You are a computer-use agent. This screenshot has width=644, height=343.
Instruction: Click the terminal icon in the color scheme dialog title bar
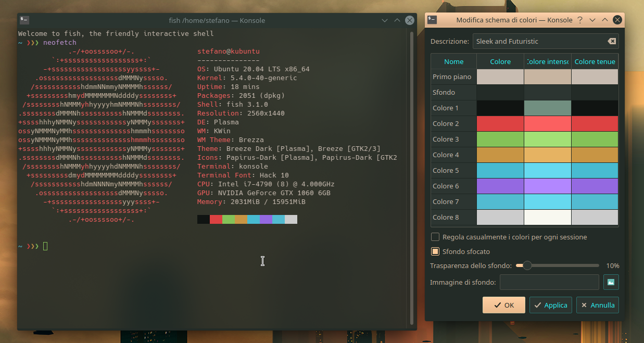(x=432, y=20)
